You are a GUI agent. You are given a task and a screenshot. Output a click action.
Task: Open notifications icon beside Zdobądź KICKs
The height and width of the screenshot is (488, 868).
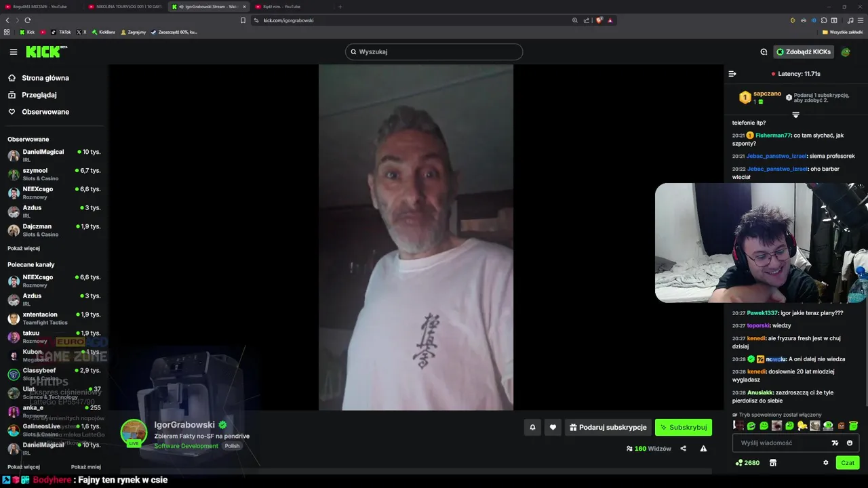pyautogui.click(x=764, y=52)
